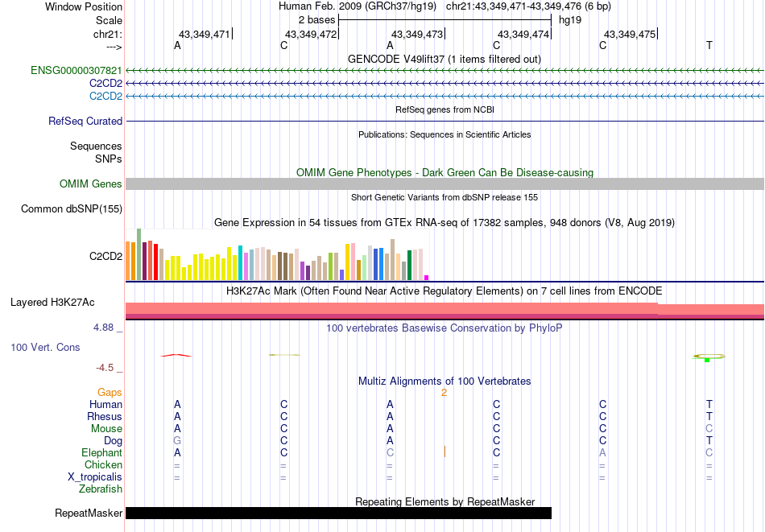Screen dimensions: 765x532
Task: Click the G base in the Dog row
Action: pos(177,441)
